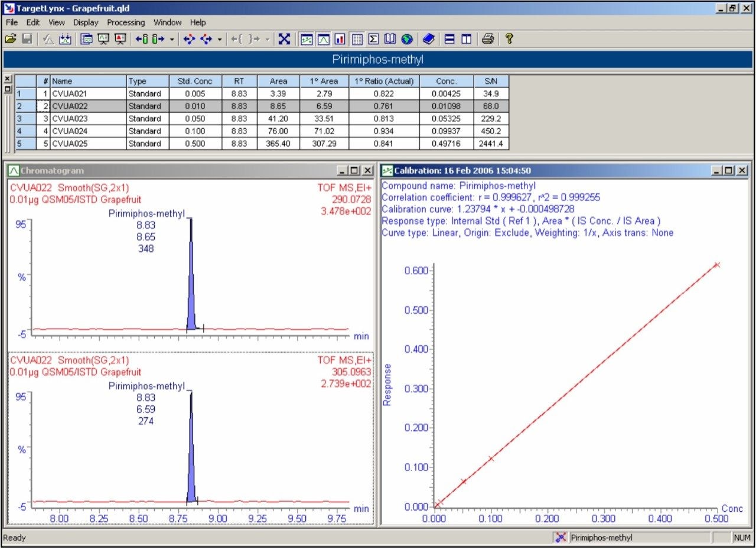The width and height of the screenshot is (756, 549).
Task: Open the Processing menu
Action: tap(126, 22)
